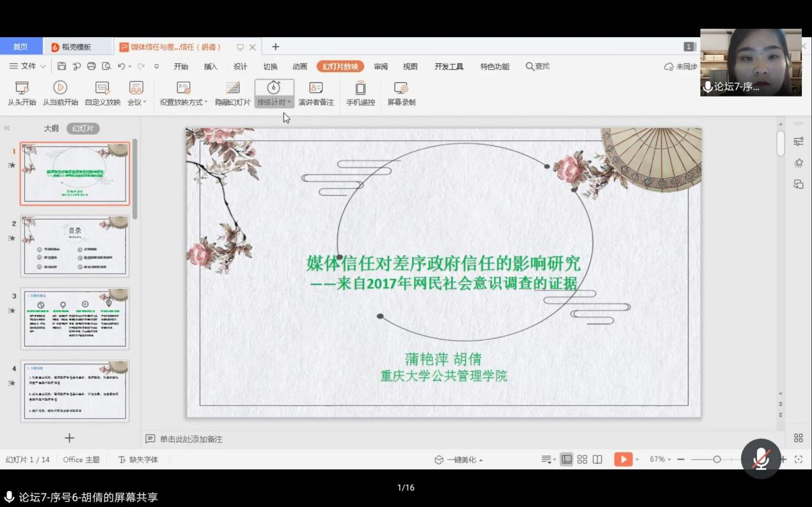Open the 插入 ribbon tab

(x=211, y=66)
